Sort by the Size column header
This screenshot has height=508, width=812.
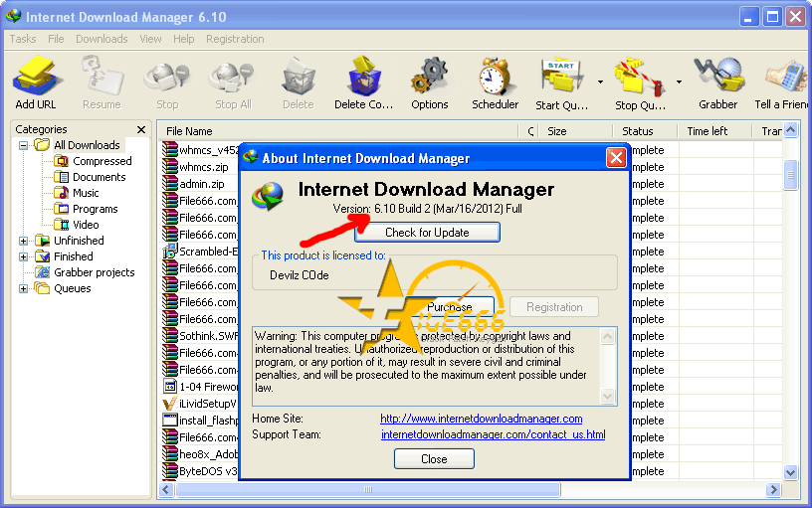[x=576, y=131]
